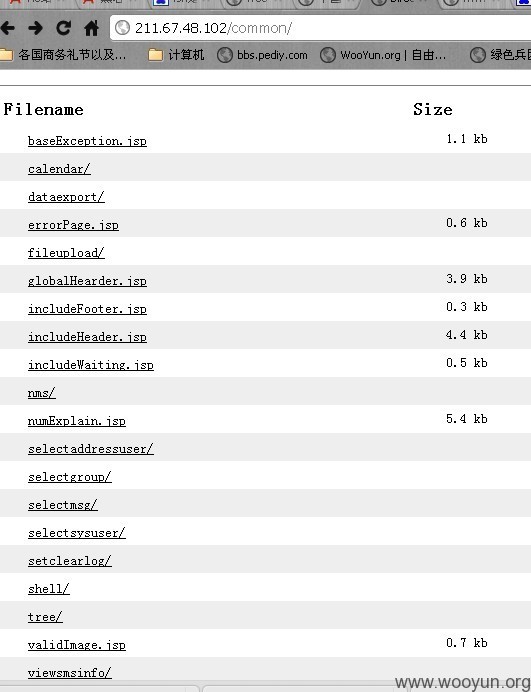The image size is (531, 692).
Task: Click the browser forward arrow
Action: pyautogui.click(x=35, y=28)
